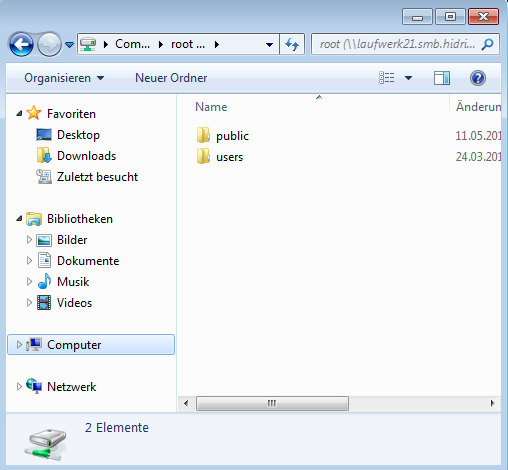This screenshot has width=508, height=470.
Task: Select Desktop in Favoriten
Action: coord(78,135)
